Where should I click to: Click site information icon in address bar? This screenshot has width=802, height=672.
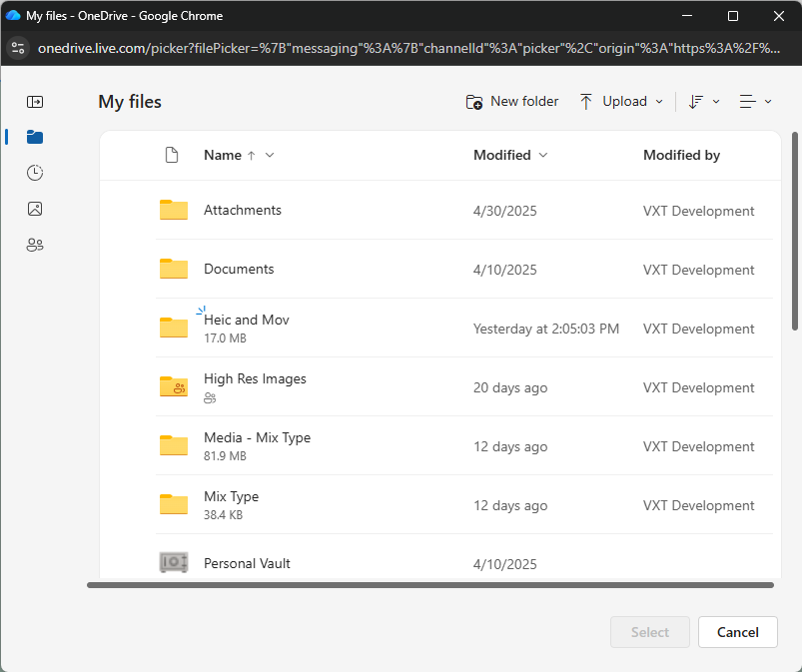17,48
